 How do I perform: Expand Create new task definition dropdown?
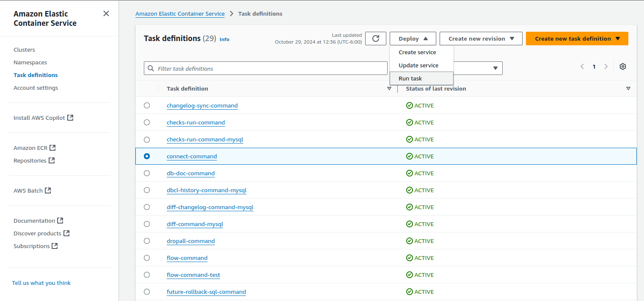[x=577, y=39]
